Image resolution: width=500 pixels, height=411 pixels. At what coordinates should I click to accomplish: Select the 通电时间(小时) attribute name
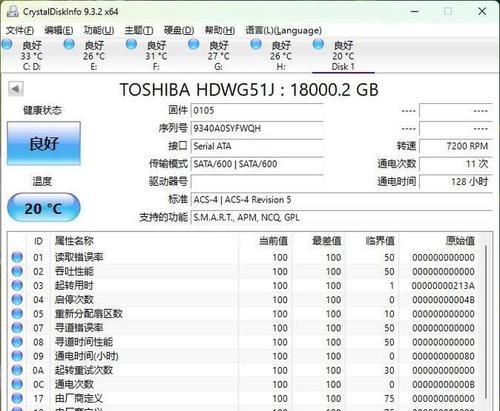click(87, 356)
